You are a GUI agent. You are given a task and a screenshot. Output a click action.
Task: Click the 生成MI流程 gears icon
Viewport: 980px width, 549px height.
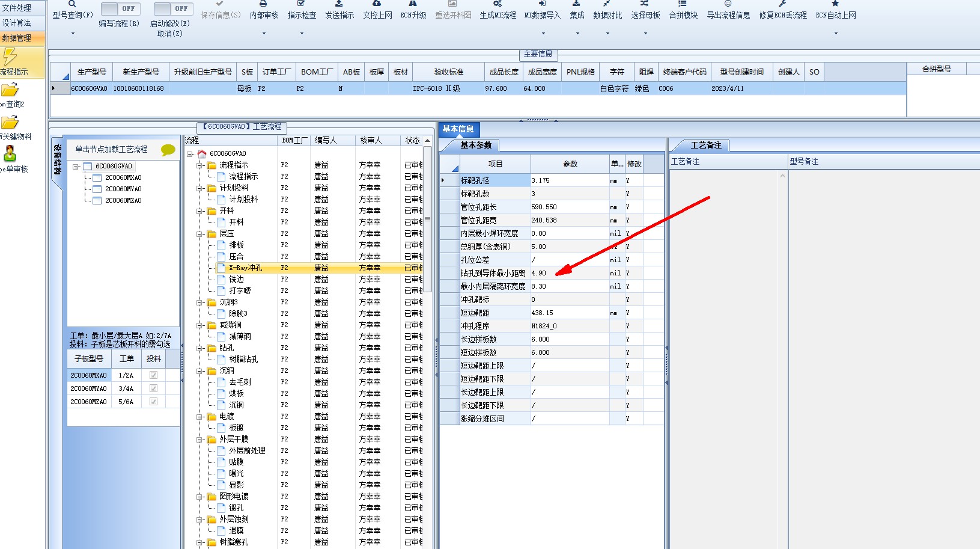[x=498, y=4]
